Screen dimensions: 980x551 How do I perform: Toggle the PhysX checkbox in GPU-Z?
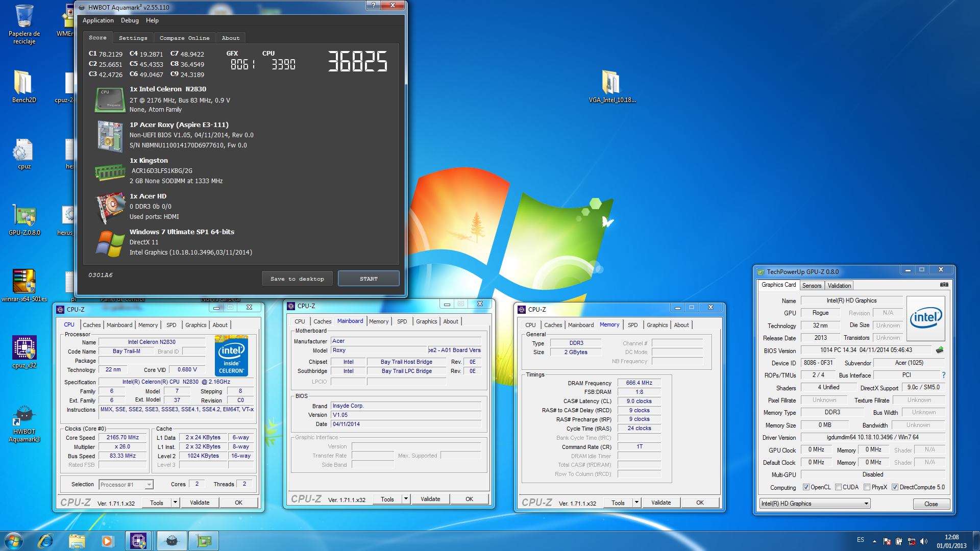pyautogui.click(x=867, y=487)
